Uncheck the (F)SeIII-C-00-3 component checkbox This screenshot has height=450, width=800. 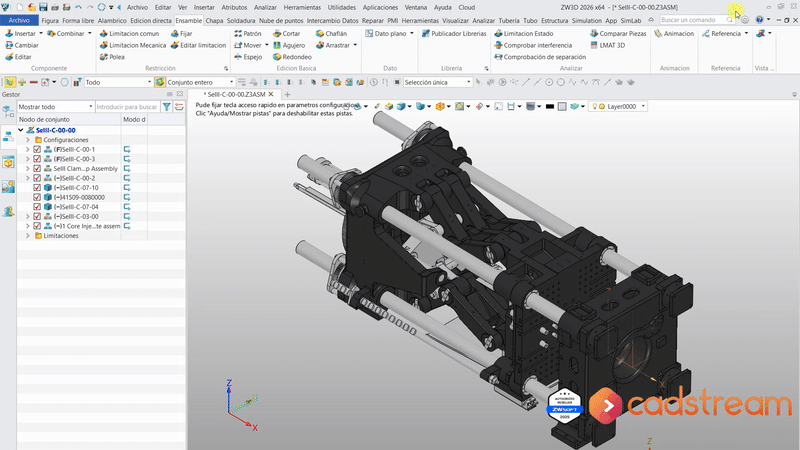[x=37, y=159]
